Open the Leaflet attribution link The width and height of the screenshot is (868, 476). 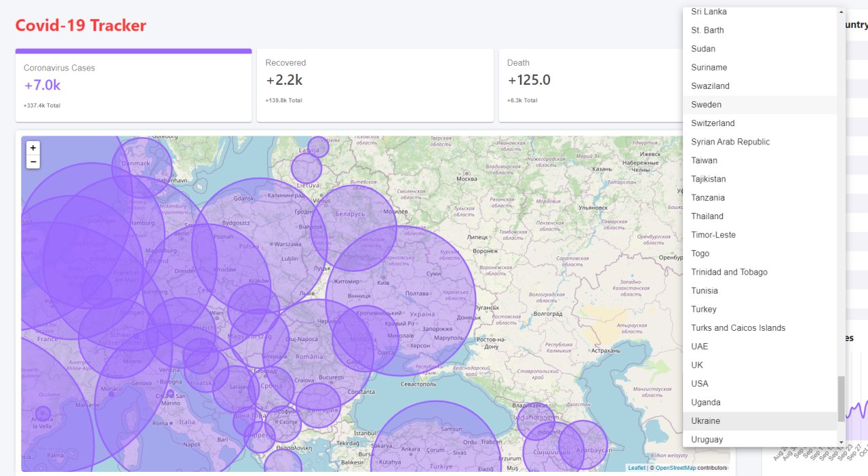[x=637, y=468]
